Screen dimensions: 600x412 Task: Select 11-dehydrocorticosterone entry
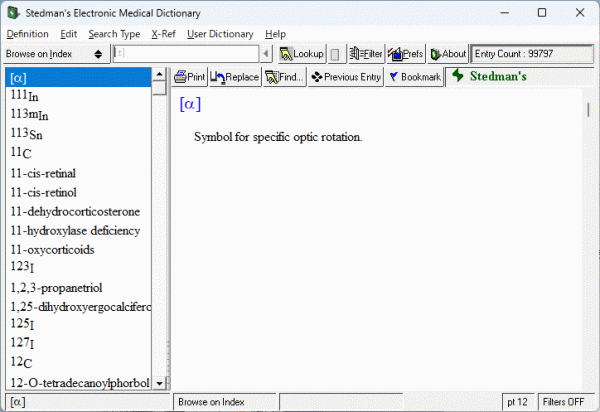coord(78,212)
